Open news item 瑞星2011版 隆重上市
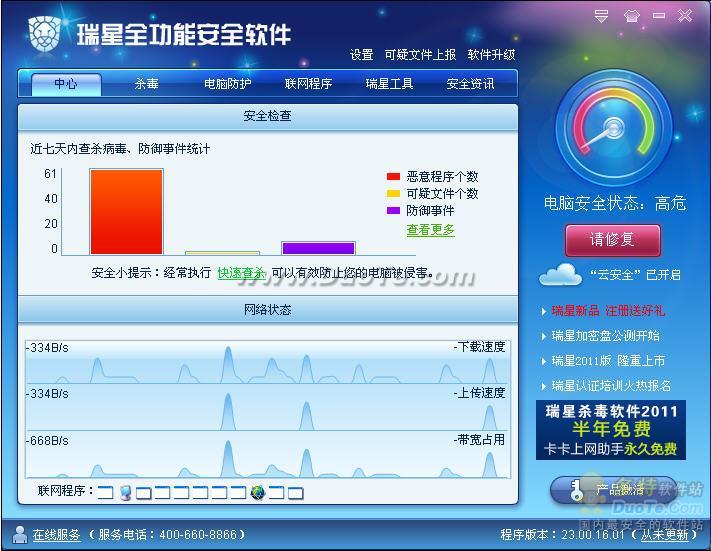Image resolution: width=711 pixels, height=551 pixels. [x=608, y=361]
